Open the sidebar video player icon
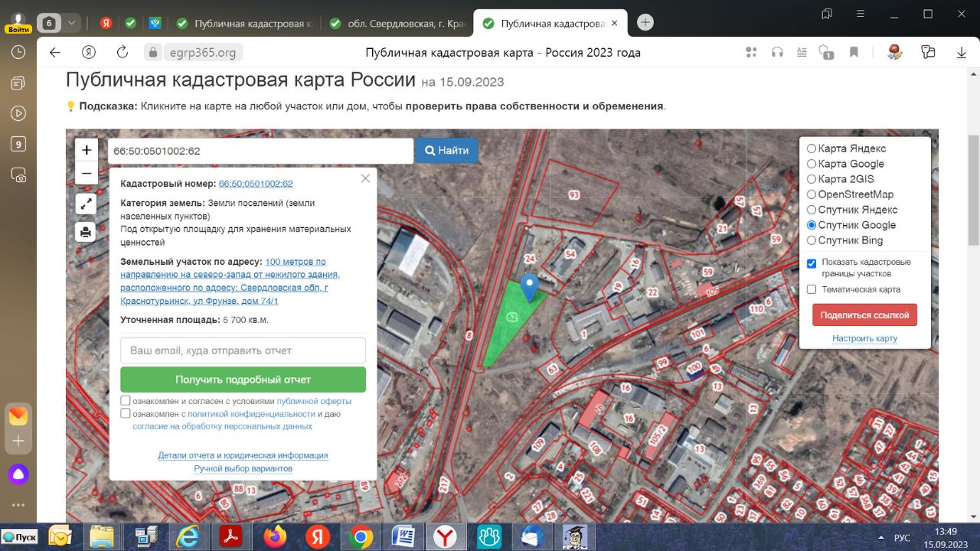Screen dimensions: 980x551 [x=18, y=113]
